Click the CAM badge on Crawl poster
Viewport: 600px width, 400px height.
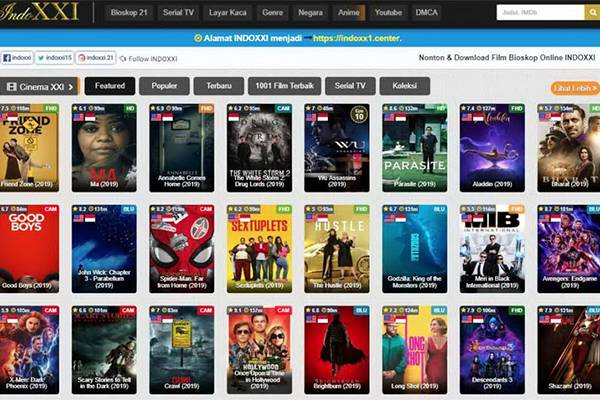(205, 310)
